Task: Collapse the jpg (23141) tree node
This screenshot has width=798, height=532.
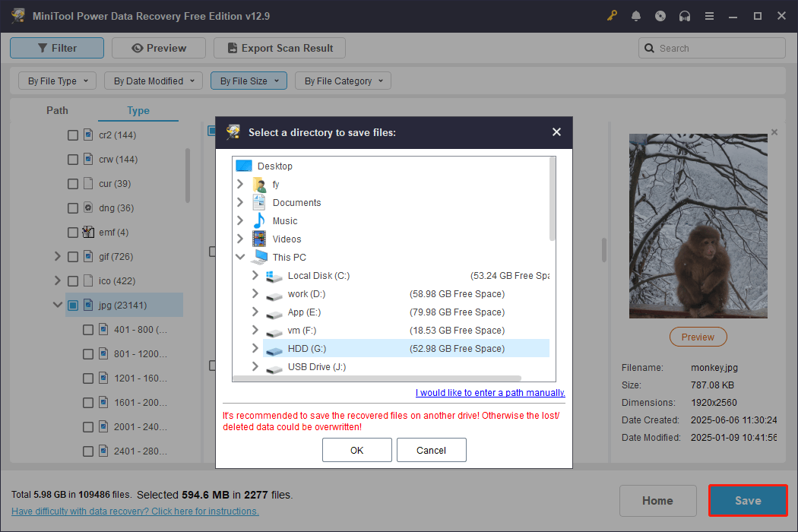Action: [58, 305]
